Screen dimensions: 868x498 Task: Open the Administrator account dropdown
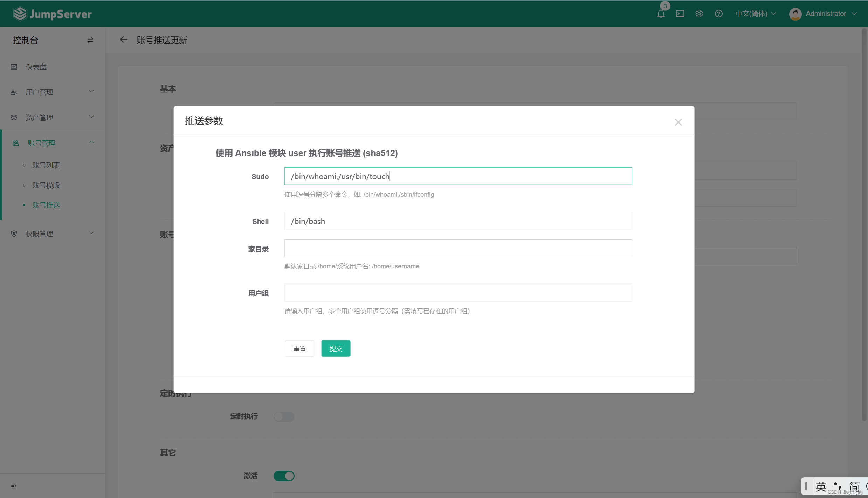pyautogui.click(x=823, y=14)
